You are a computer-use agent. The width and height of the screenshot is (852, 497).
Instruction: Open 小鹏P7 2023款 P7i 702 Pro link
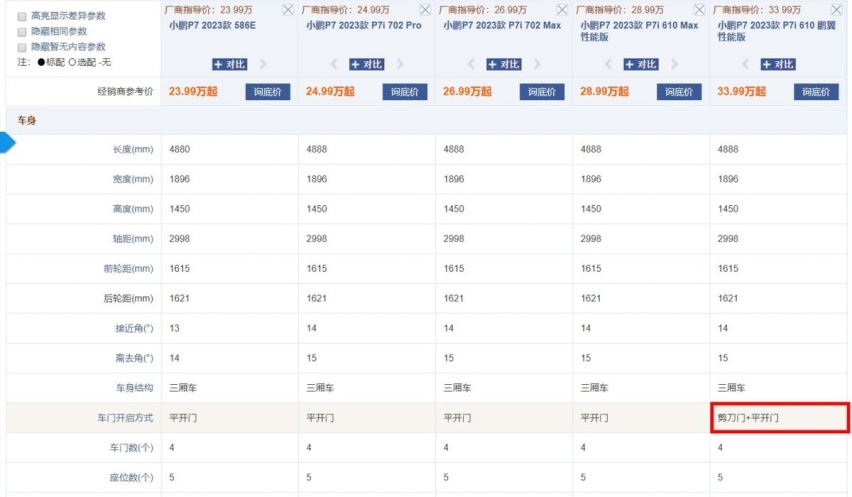point(364,26)
